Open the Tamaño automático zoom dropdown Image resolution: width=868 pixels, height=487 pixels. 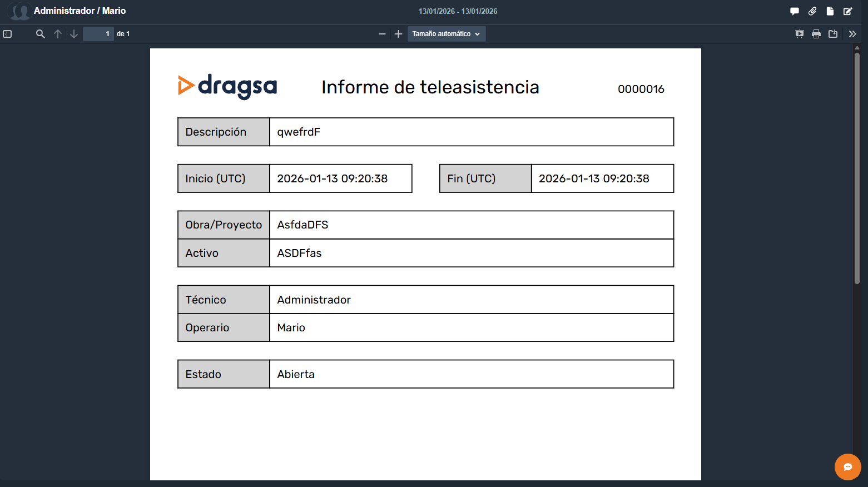pos(446,34)
